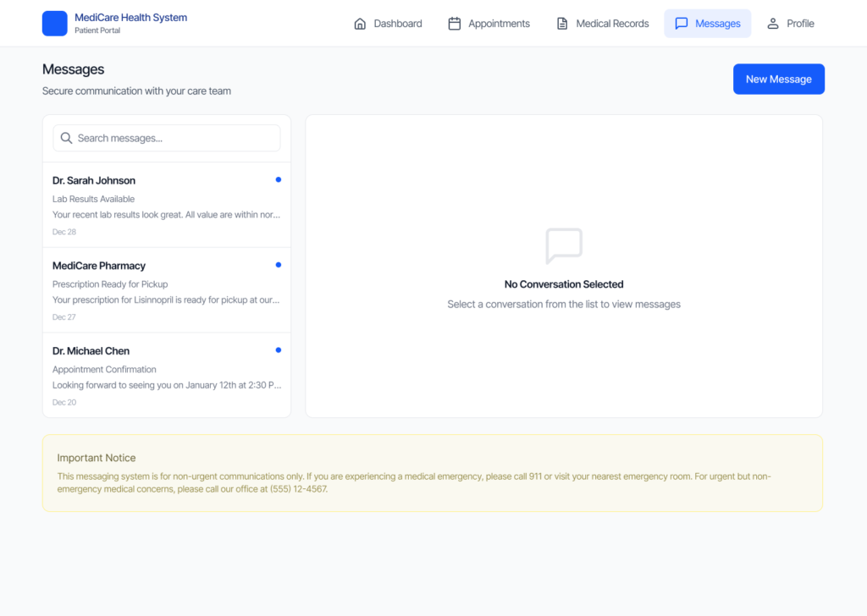Click the Profile person icon
This screenshot has height=616, width=867.
(773, 24)
